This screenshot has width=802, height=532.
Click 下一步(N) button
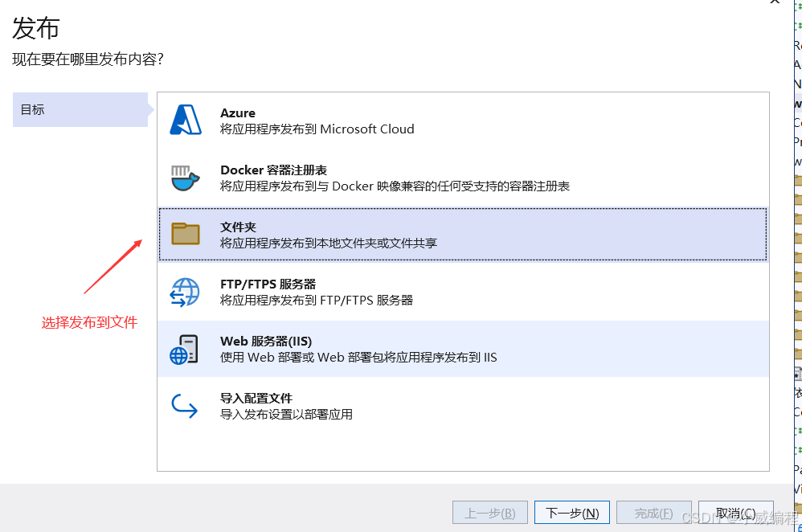pos(572,513)
